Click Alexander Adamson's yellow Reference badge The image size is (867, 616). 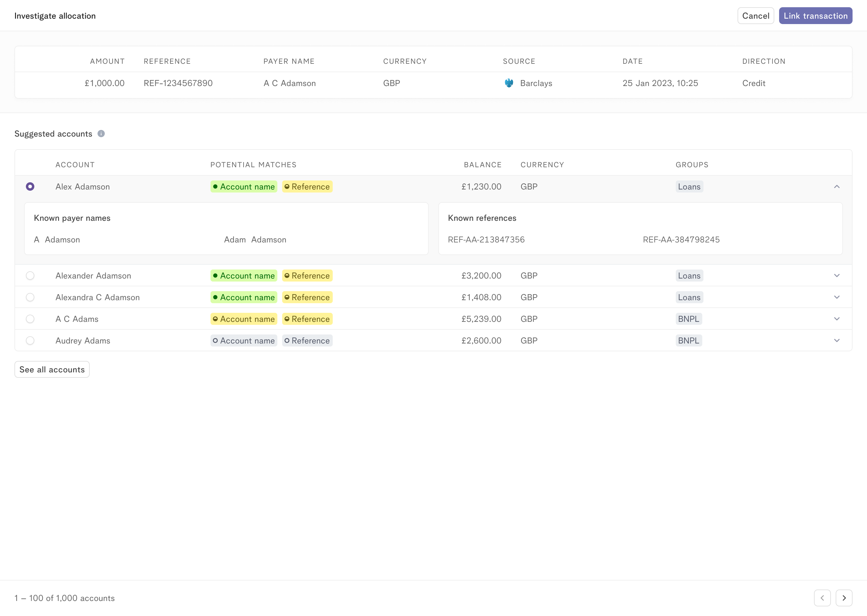coord(307,276)
